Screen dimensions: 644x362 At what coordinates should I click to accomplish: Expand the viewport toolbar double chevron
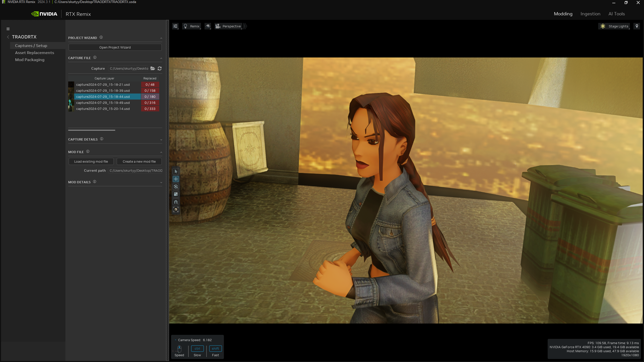click(245, 26)
